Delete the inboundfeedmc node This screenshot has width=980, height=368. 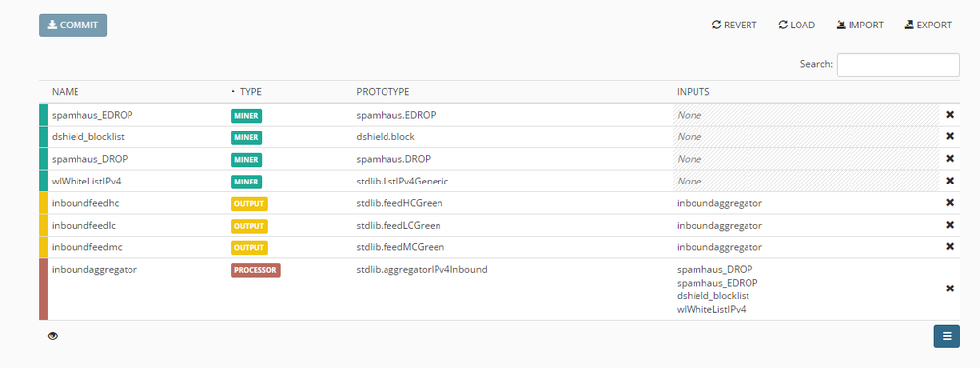[950, 246]
